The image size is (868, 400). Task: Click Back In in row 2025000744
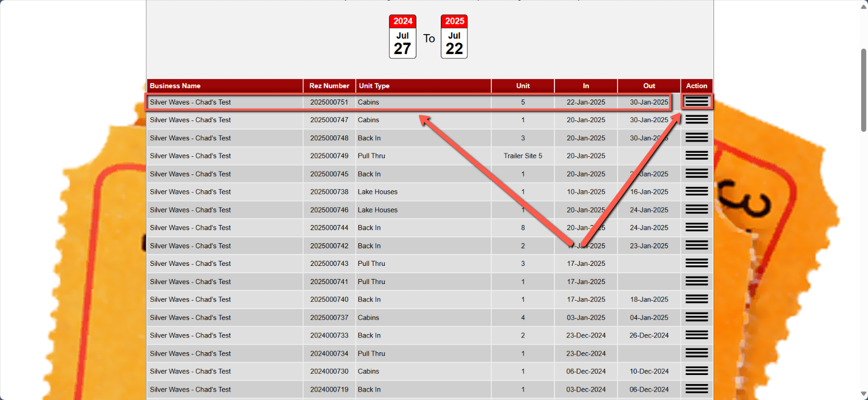tap(369, 227)
